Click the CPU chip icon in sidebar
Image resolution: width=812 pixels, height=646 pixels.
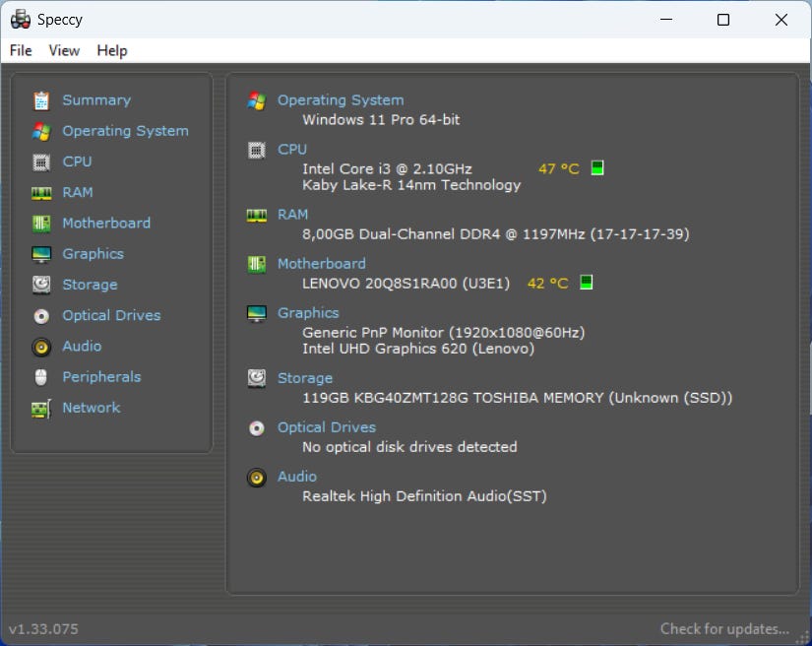[x=41, y=161]
